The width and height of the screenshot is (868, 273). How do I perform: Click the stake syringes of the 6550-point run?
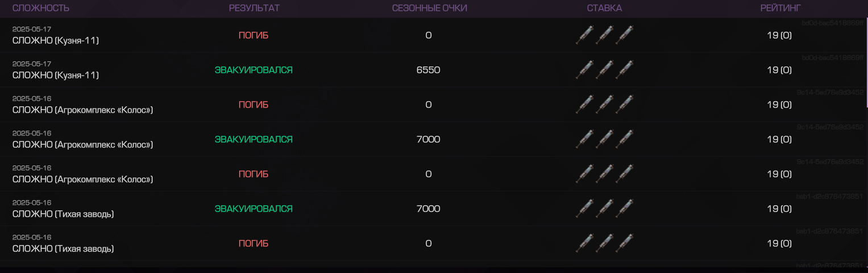coord(605,70)
